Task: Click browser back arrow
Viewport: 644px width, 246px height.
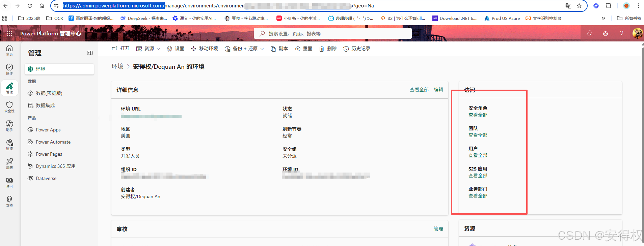Action: point(5,6)
